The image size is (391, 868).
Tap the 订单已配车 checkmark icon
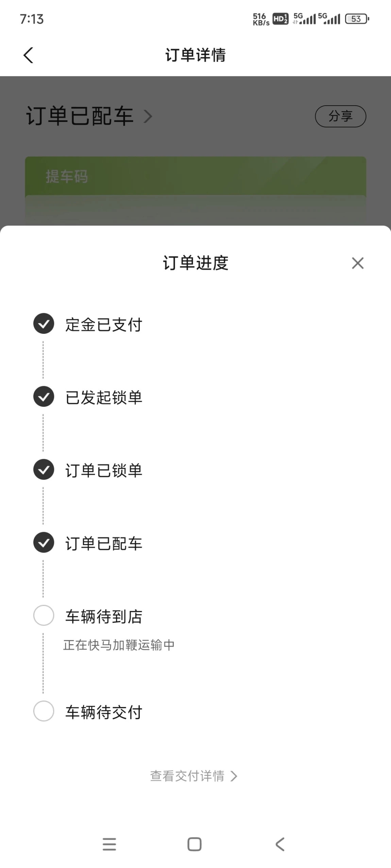point(44,543)
